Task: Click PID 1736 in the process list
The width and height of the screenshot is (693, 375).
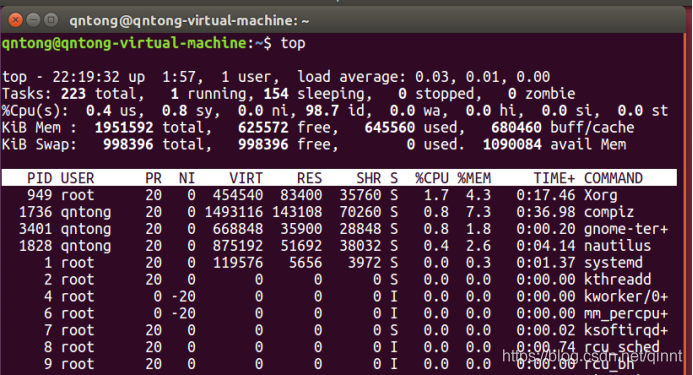Action: pyautogui.click(x=35, y=212)
